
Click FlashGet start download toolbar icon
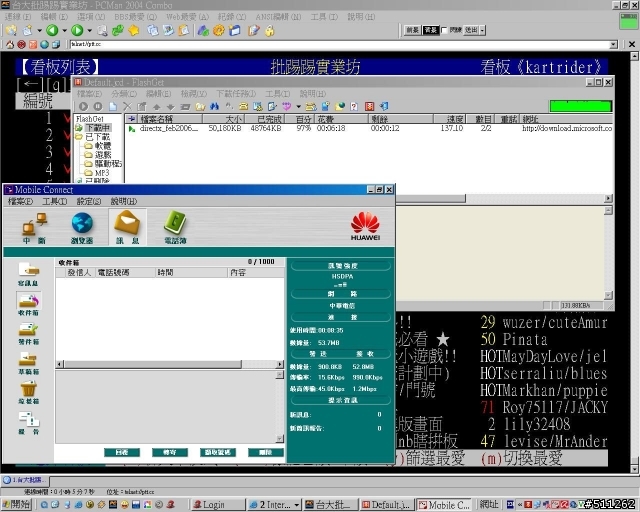pyautogui.click(x=83, y=107)
